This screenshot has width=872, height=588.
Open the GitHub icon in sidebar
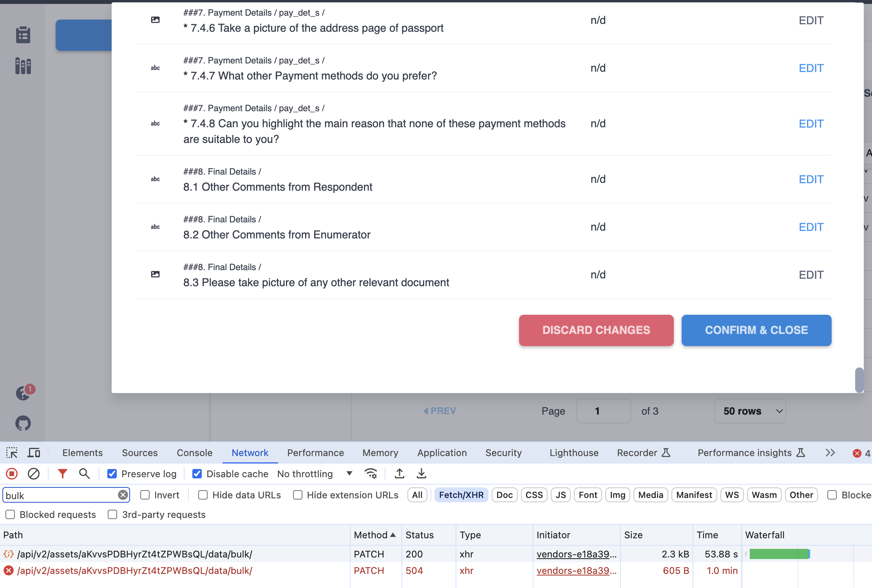point(23,423)
